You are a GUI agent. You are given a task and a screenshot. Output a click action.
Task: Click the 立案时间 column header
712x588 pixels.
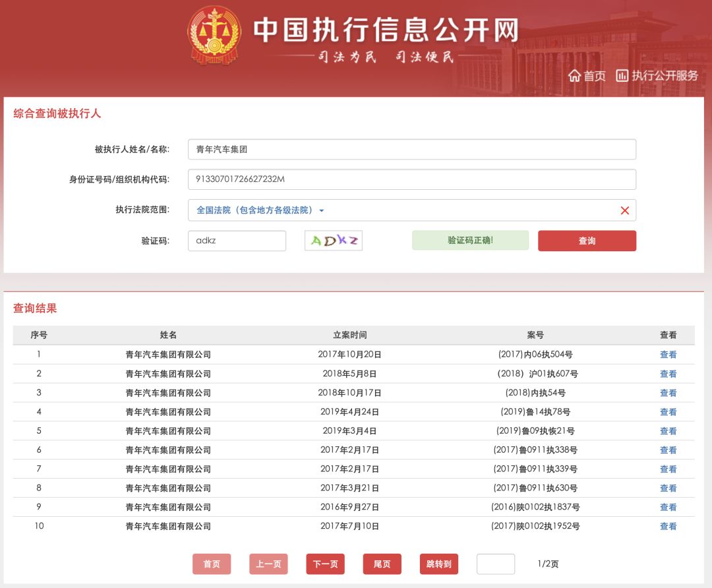coord(349,335)
